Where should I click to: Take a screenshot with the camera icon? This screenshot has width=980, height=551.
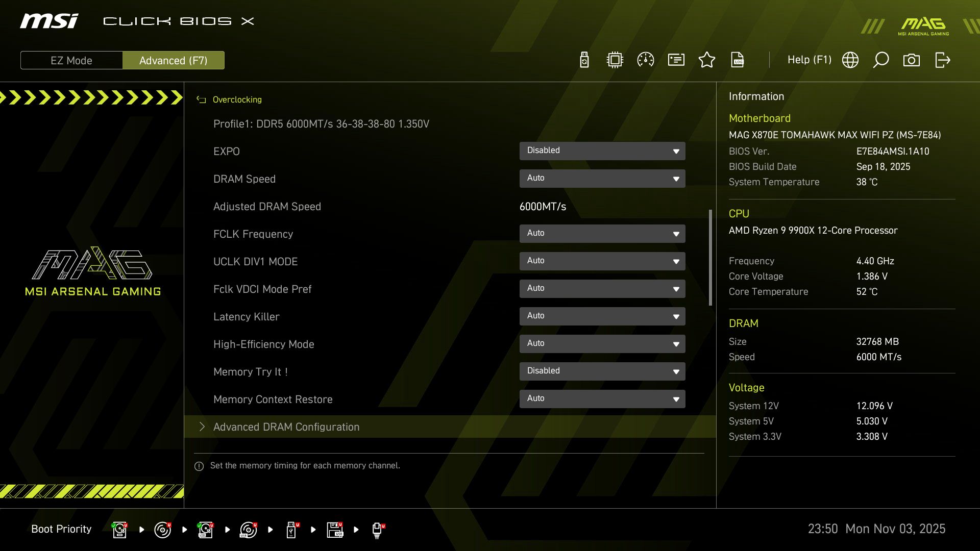point(912,60)
